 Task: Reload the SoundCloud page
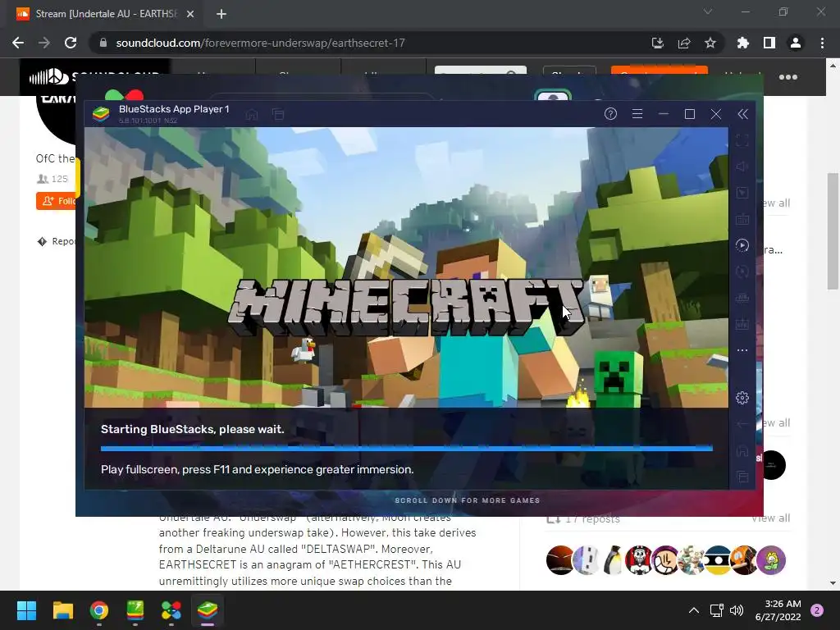[71, 43]
